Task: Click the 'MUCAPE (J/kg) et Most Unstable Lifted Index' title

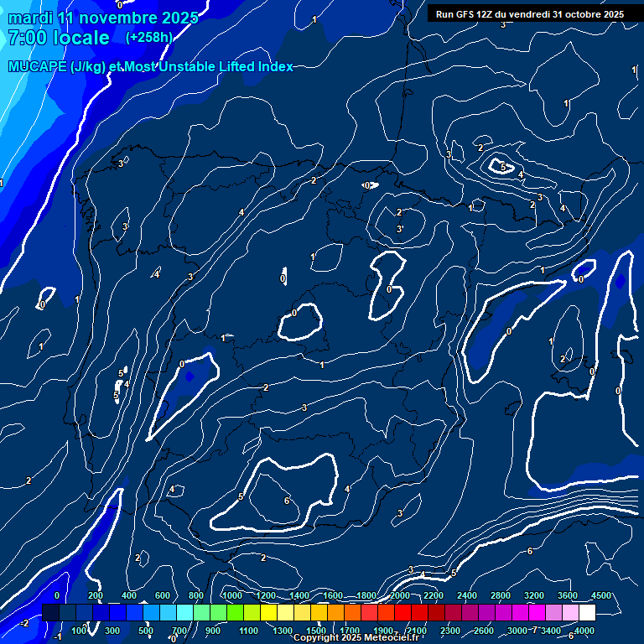Action: tap(151, 66)
